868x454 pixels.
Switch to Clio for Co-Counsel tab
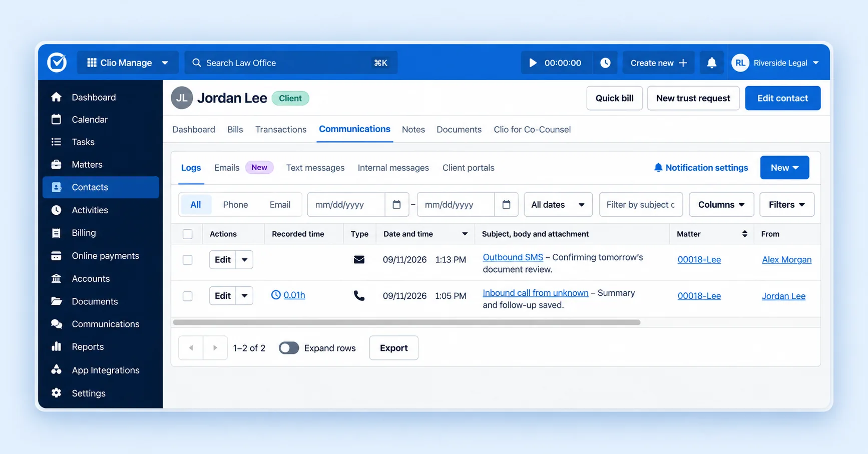(x=532, y=130)
